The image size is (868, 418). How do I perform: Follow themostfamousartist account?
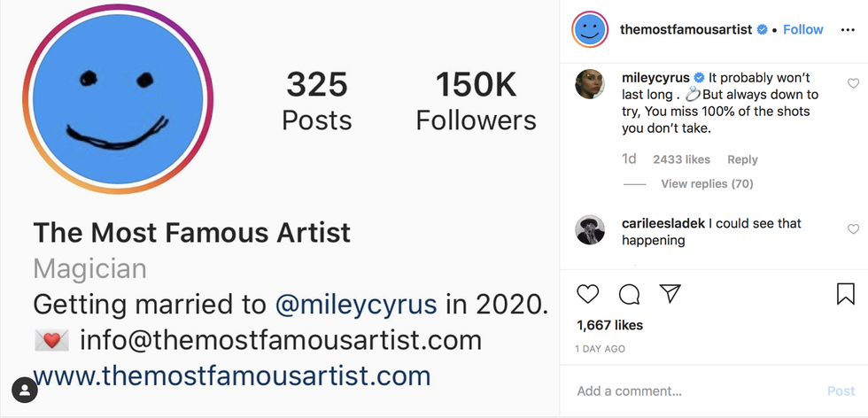(x=803, y=29)
